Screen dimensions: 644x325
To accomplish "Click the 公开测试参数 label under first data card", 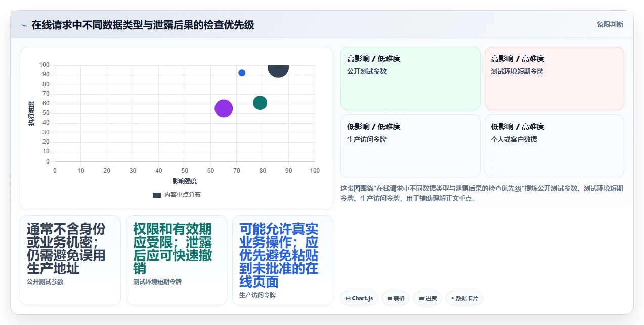I will pos(45,282).
